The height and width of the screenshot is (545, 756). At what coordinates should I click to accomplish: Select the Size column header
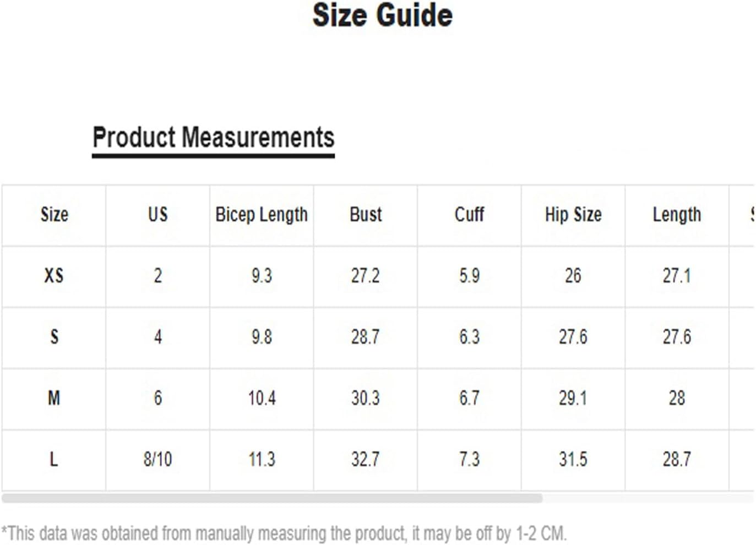click(x=54, y=215)
